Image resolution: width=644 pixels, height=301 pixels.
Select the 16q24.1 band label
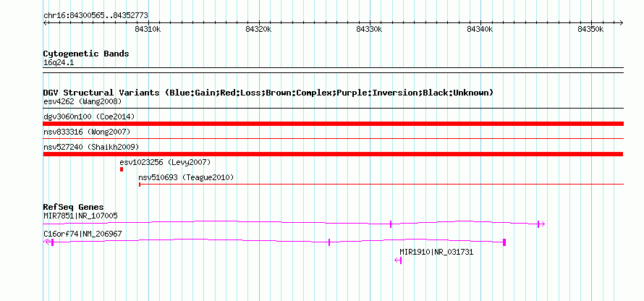pyautogui.click(x=59, y=63)
